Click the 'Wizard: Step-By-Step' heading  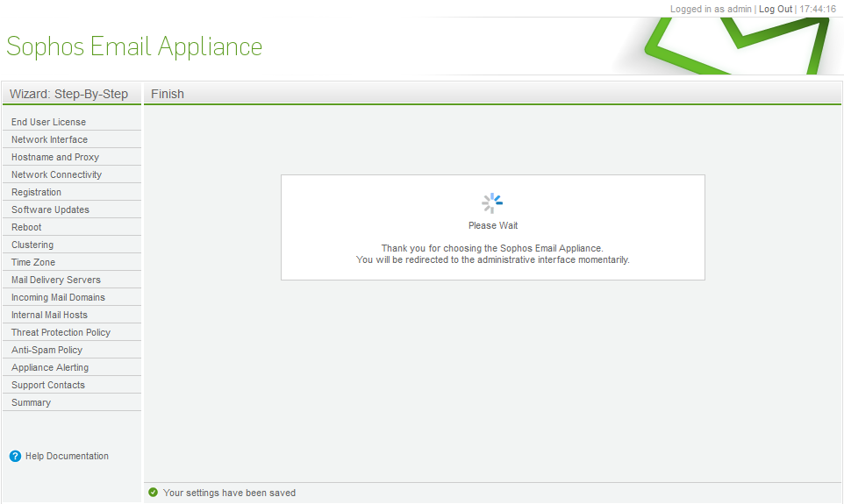coord(69,94)
